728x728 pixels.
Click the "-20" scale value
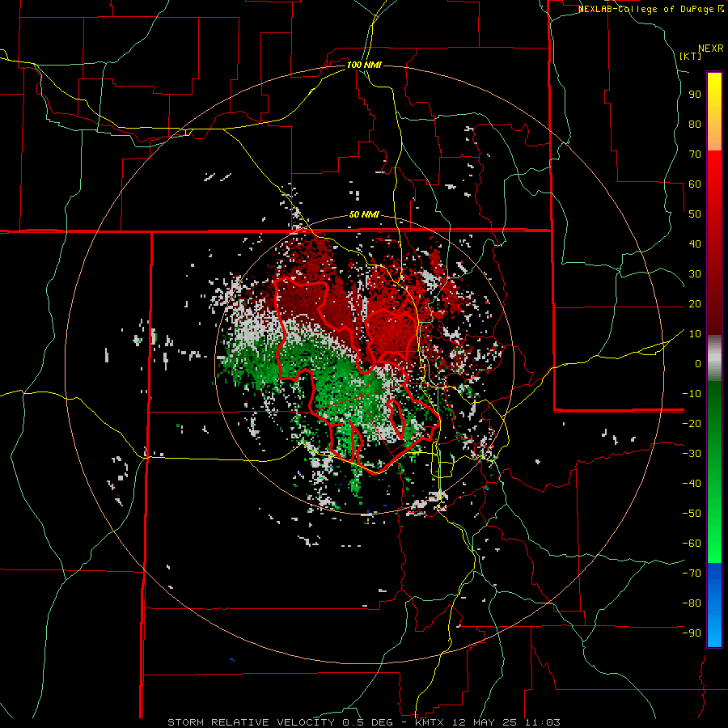(x=692, y=423)
